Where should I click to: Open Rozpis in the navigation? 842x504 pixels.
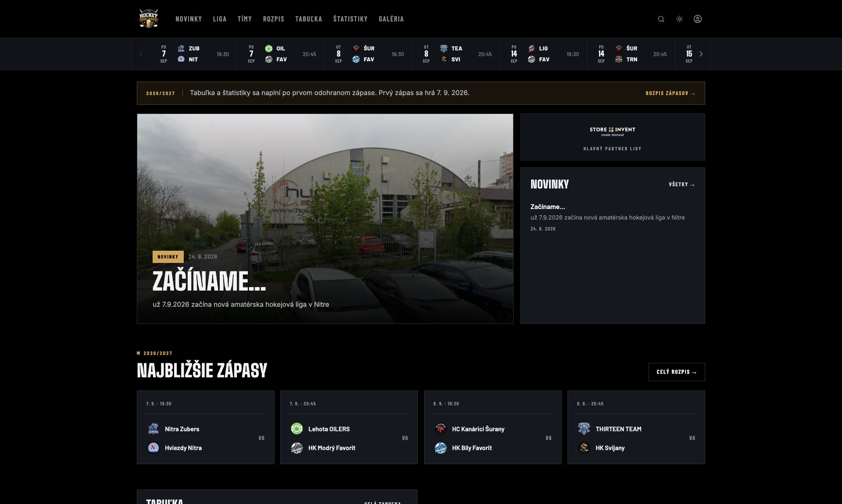click(274, 19)
